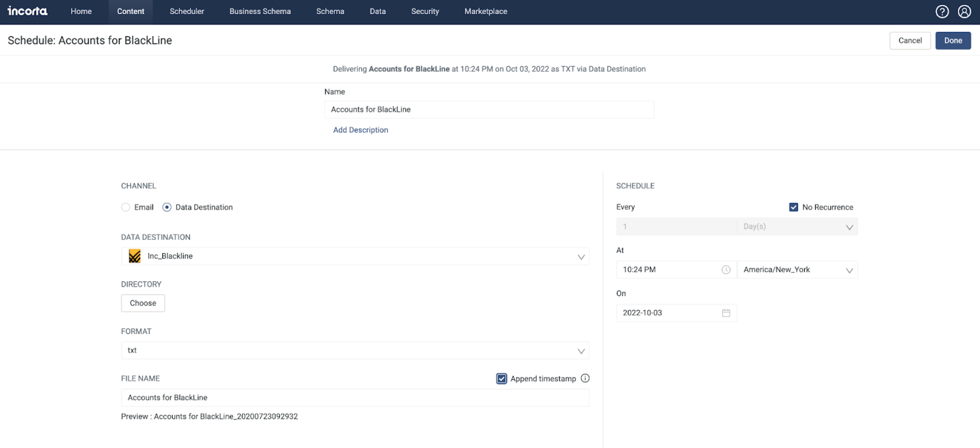Click the Incorta logo
This screenshot has width=980, height=448.
pos(27,11)
